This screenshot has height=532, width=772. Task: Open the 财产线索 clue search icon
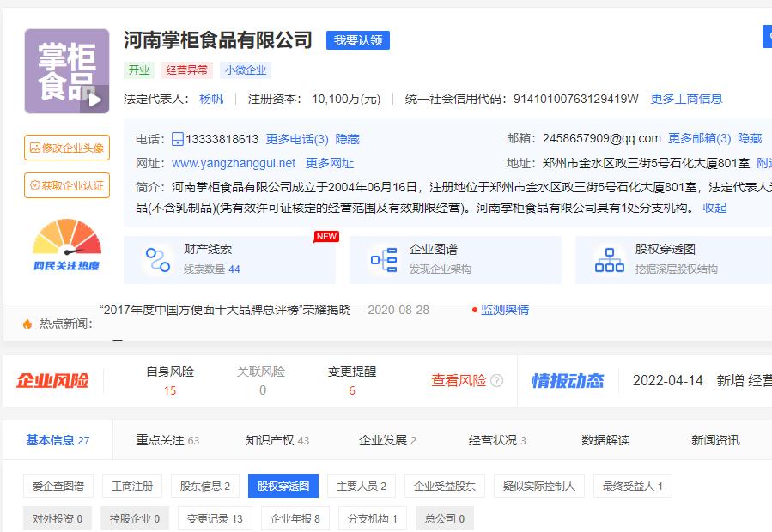point(157,257)
